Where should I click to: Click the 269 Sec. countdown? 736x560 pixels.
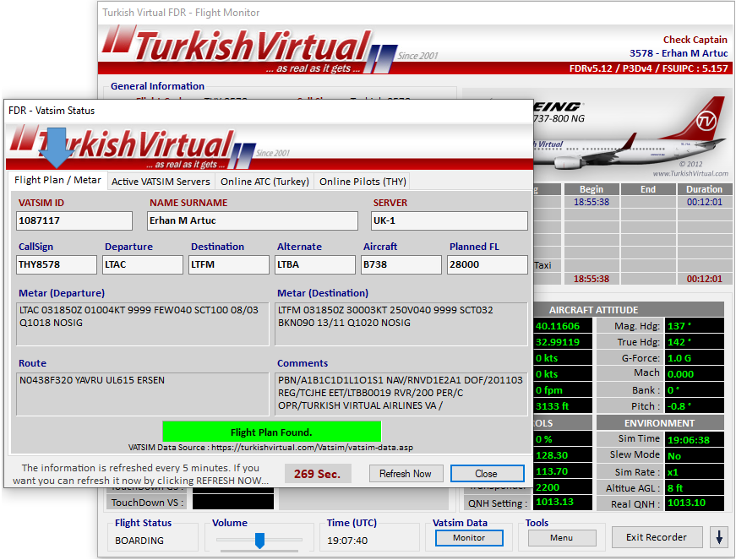tap(318, 474)
